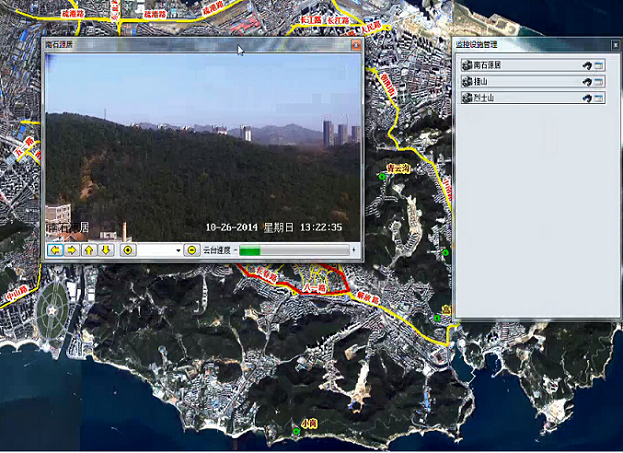Open the dropdown in camera control bar
Screen dimensions: 623x453
(178, 250)
